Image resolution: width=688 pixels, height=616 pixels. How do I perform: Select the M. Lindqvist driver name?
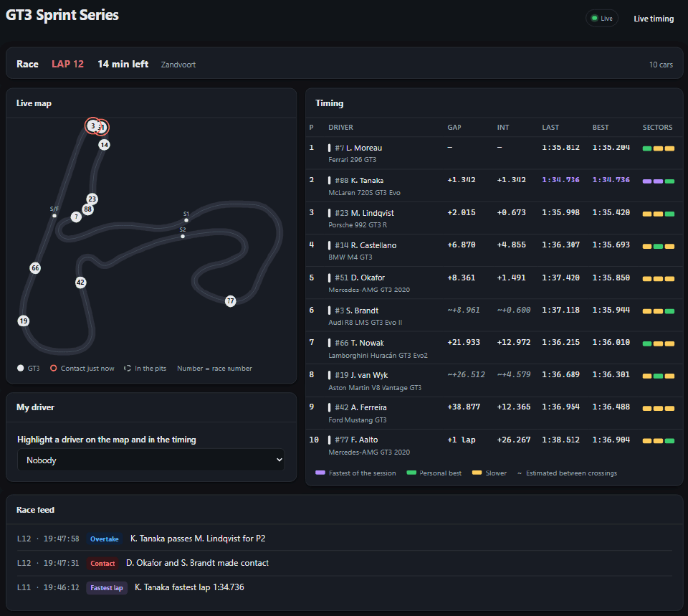pos(372,213)
